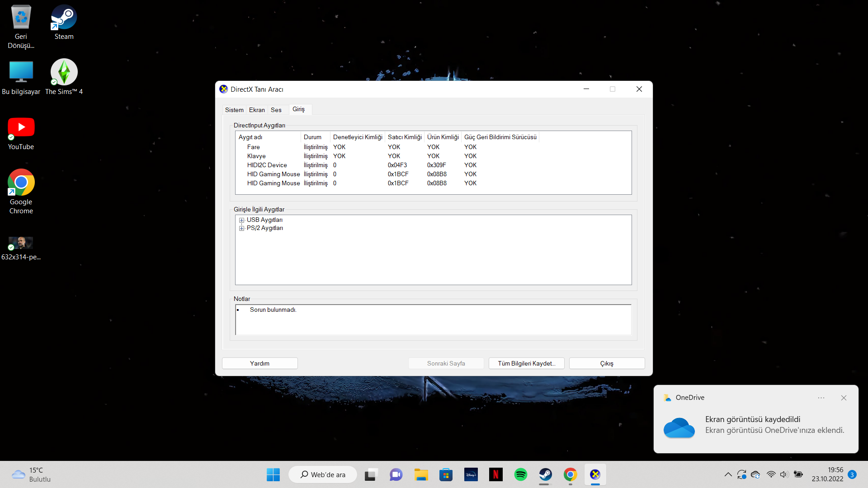Screen dimensions: 868x488
Task: Open Spotify from the taskbar
Action: tap(520, 474)
